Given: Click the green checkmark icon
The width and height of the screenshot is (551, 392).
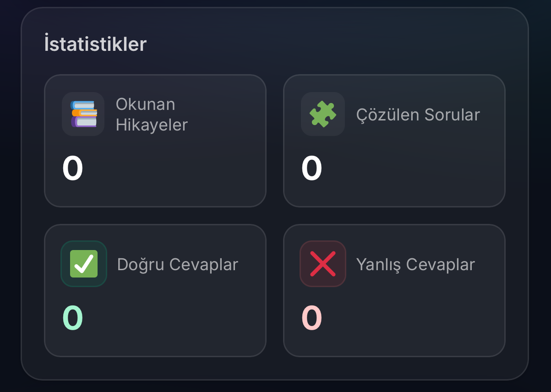Looking at the screenshot, I should click(x=83, y=264).
